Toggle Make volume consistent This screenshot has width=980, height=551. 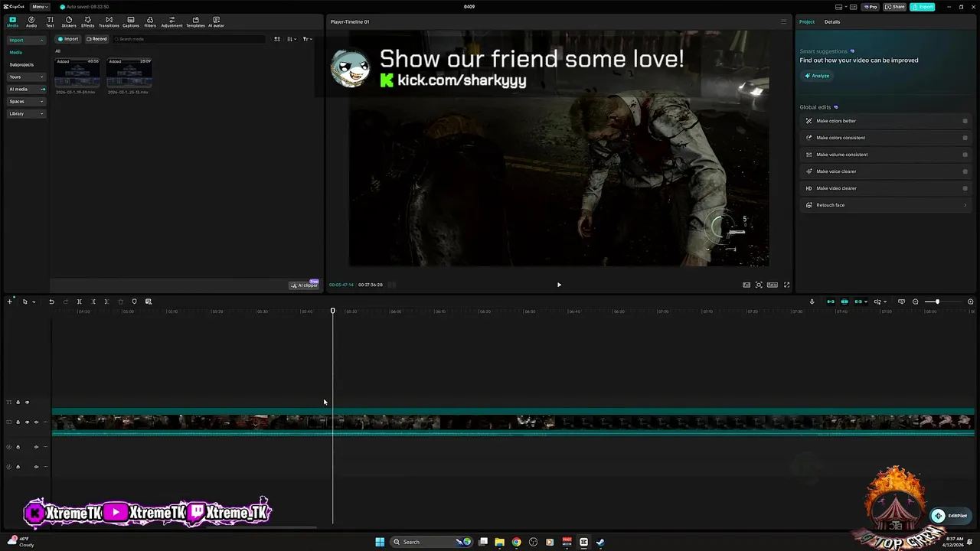click(965, 155)
